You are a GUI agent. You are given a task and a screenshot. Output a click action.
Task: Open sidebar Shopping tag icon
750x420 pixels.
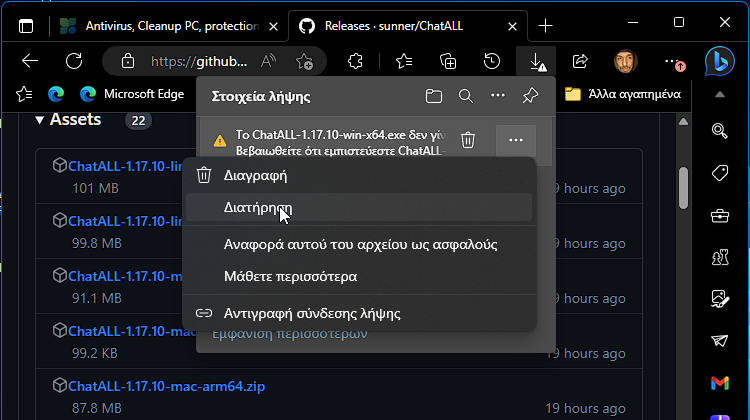(x=719, y=173)
